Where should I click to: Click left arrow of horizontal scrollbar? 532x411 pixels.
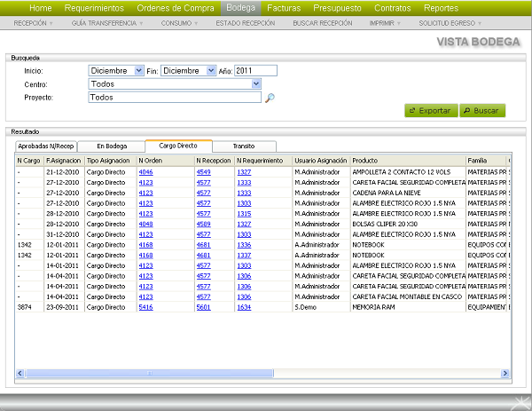coord(20,374)
